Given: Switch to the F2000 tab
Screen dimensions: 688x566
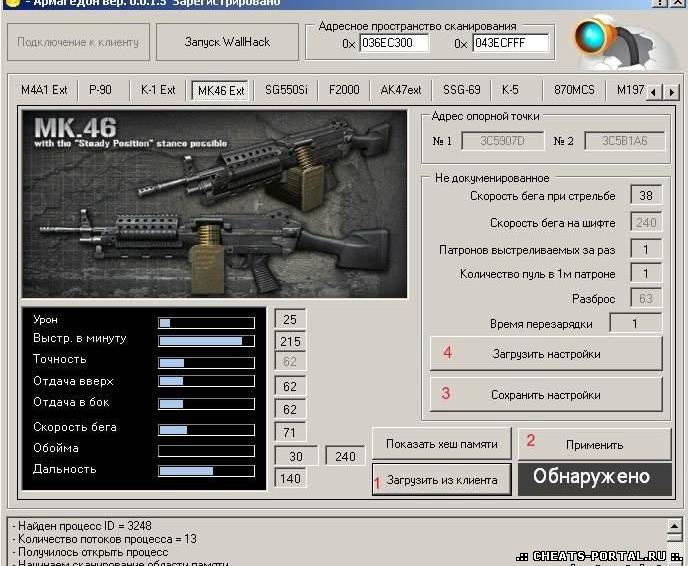Looking at the screenshot, I should pos(344,90).
